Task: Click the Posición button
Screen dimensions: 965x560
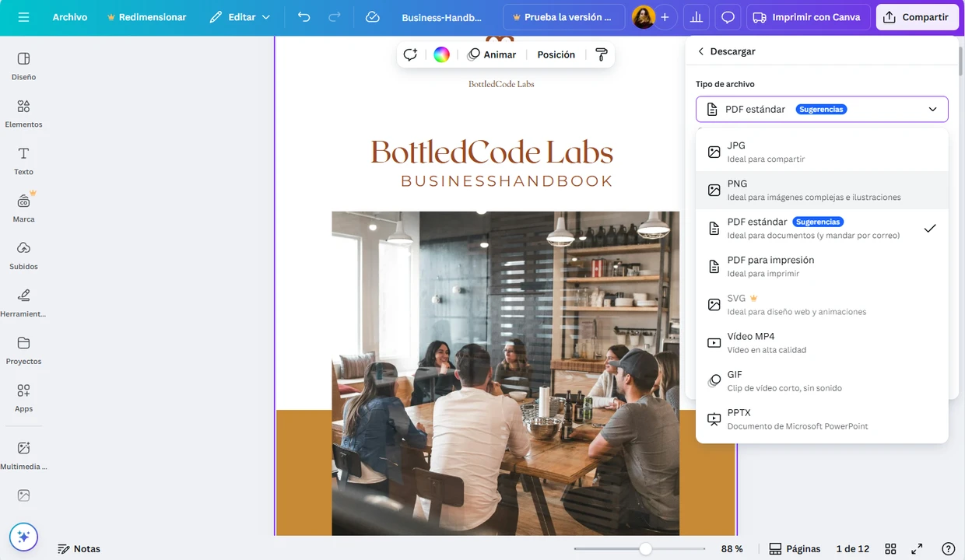Action: click(x=556, y=54)
